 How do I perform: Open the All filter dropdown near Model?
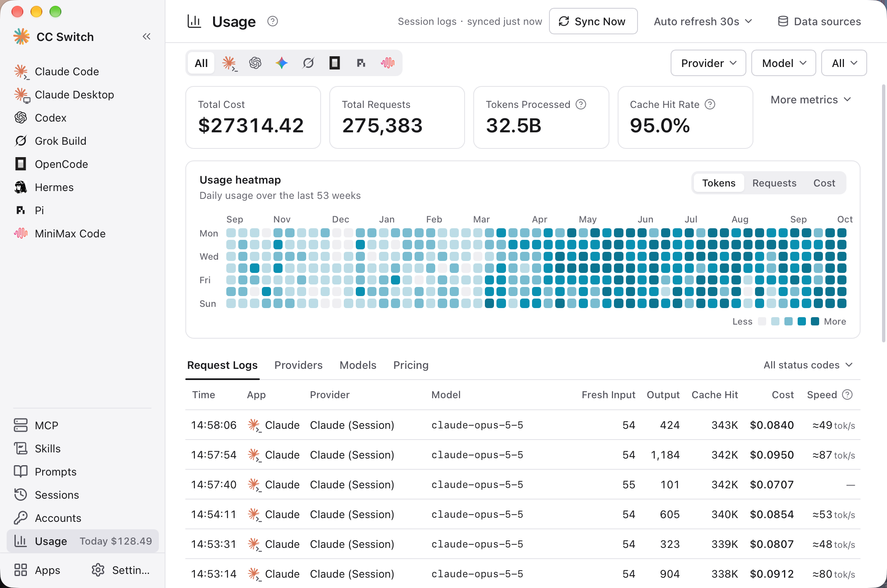pos(844,63)
